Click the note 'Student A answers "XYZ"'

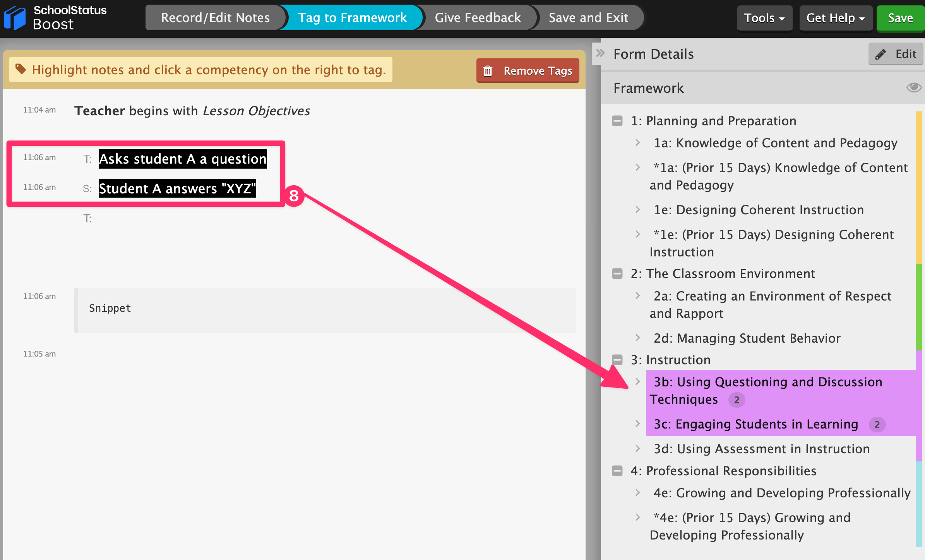(177, 188)
